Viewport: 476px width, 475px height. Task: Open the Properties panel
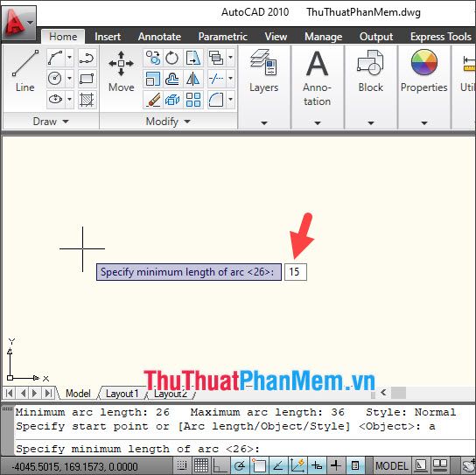click(x=424, y=71)
